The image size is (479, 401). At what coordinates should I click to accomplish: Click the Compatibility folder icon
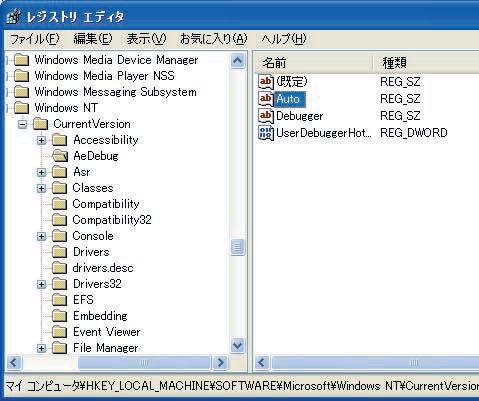coord(60,204)
